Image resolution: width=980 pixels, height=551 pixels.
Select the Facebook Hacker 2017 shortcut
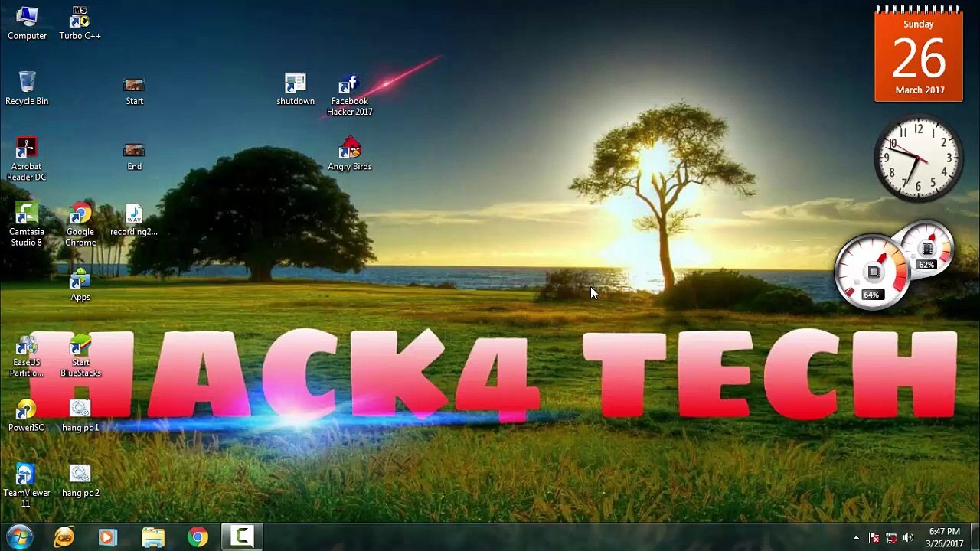(350, 95)
